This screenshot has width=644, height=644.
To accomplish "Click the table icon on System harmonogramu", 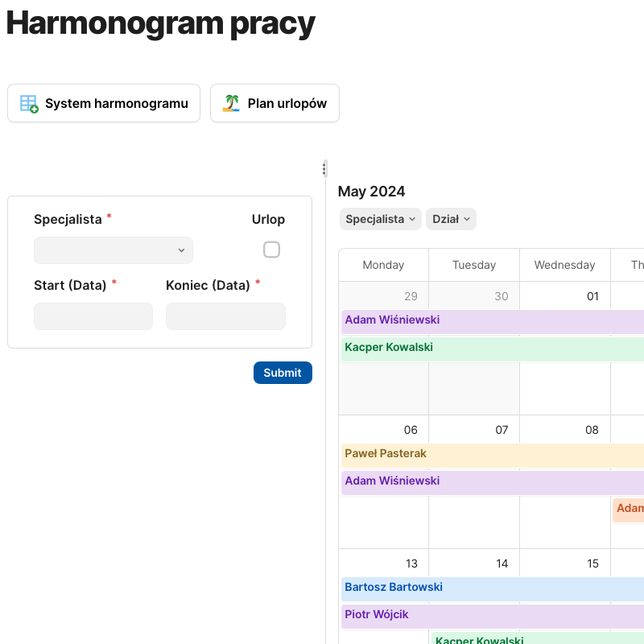I will [29, 104].
